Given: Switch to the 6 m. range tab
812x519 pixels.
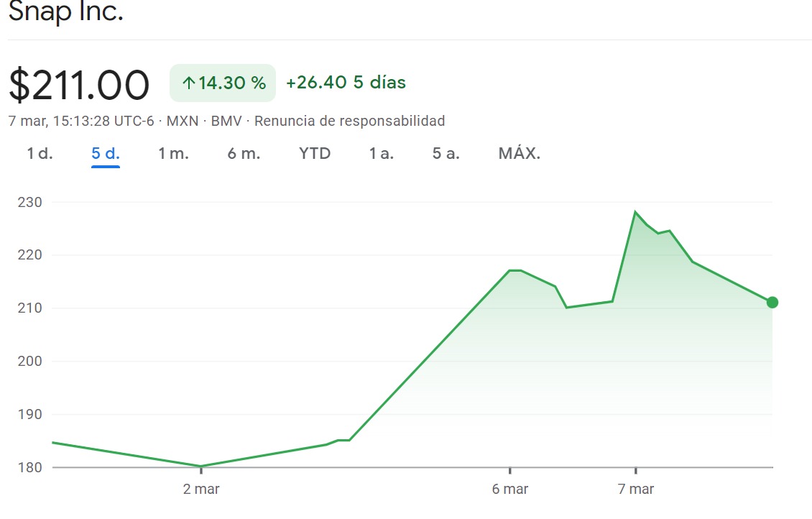Looking at the screenshot, I should pyautogui.click(x=244, y=153).
